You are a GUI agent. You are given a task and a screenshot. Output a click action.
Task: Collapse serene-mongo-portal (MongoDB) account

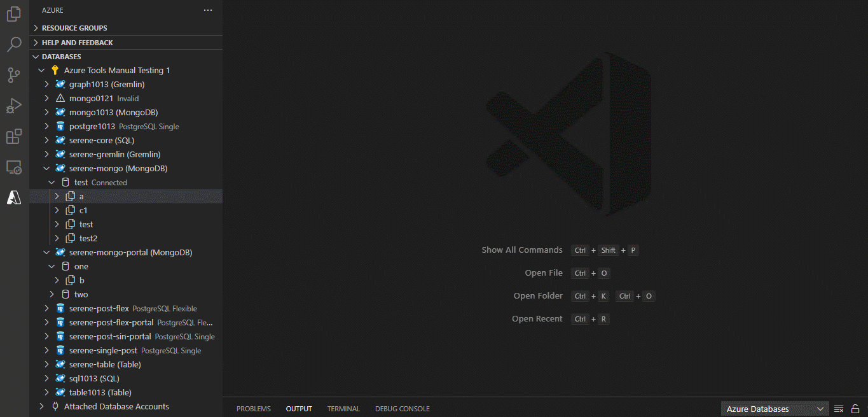click(x=46, y=252)
